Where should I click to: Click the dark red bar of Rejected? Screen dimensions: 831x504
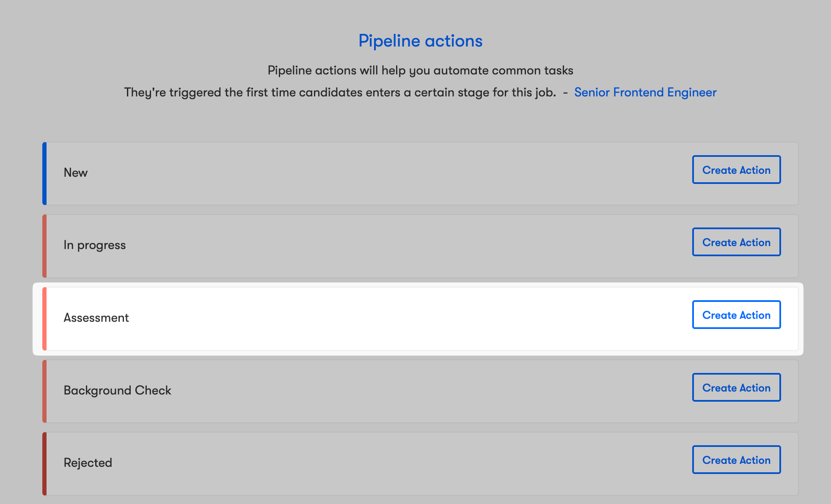click(44, 463)
